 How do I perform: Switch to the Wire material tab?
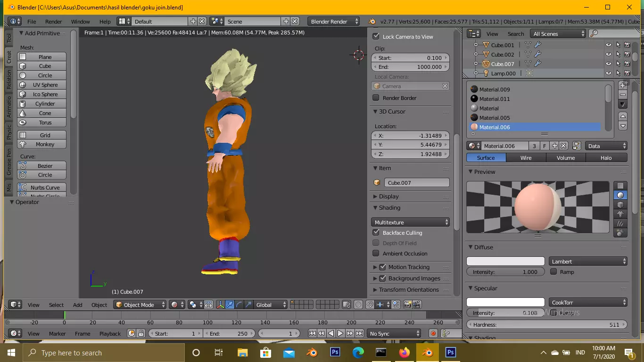[x=526, y=157]
